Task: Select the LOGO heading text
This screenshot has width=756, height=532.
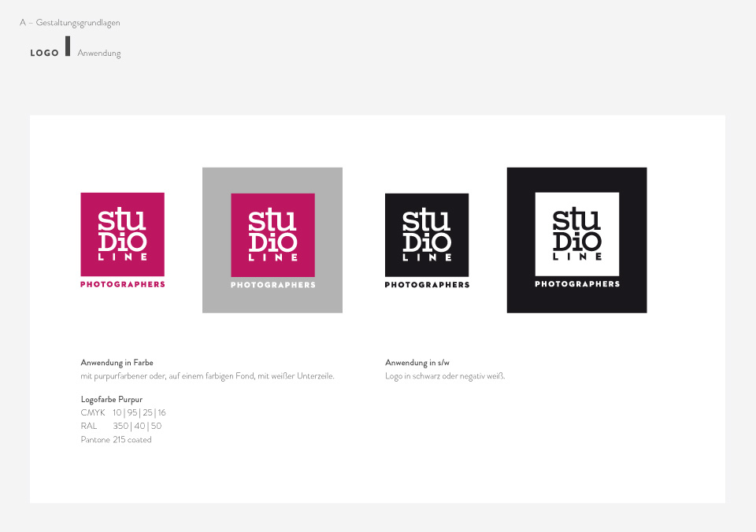Action: click(x=44, y=53)
